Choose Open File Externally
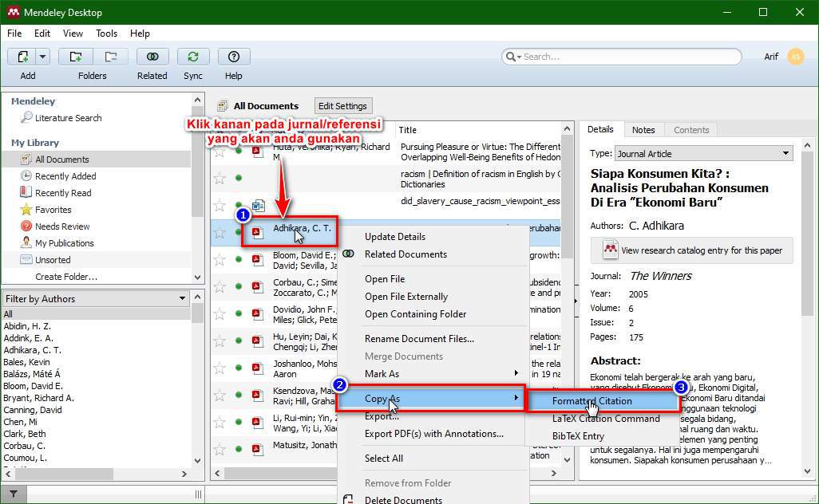Viewport: 819px width, 504px height. [406, 297]
